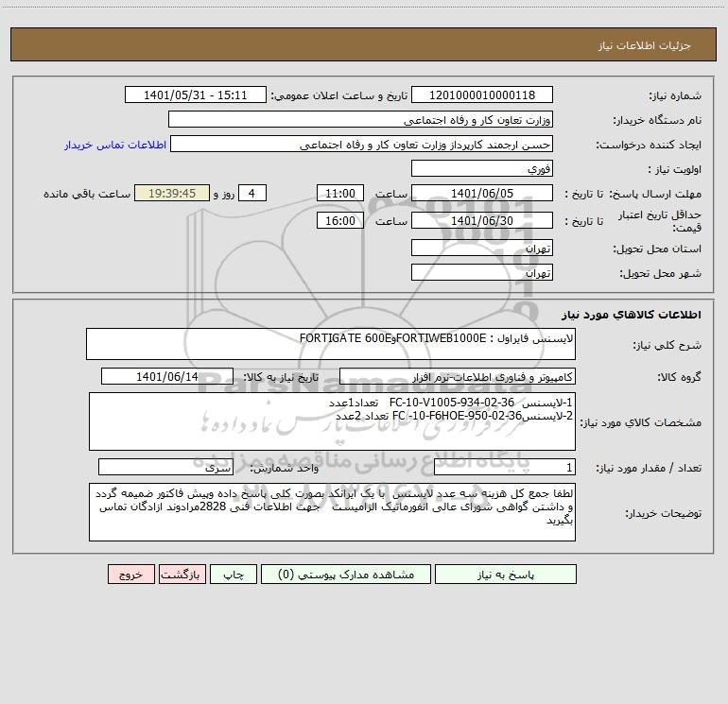Click the delivery province field 'تهران'
728x704 pixels.
pyautogui.click(x=482, y=248)
